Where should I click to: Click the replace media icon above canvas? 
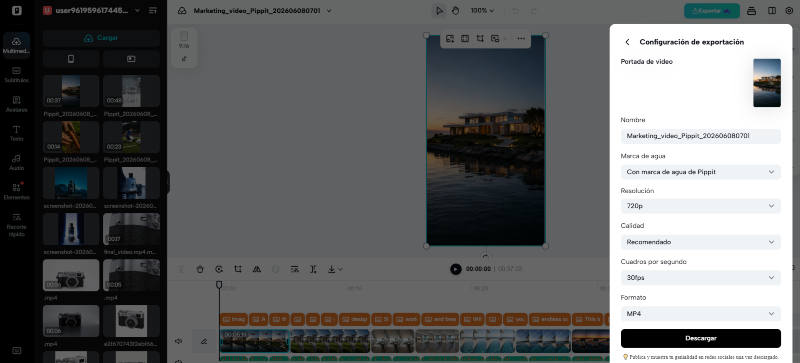click(450, 38)
